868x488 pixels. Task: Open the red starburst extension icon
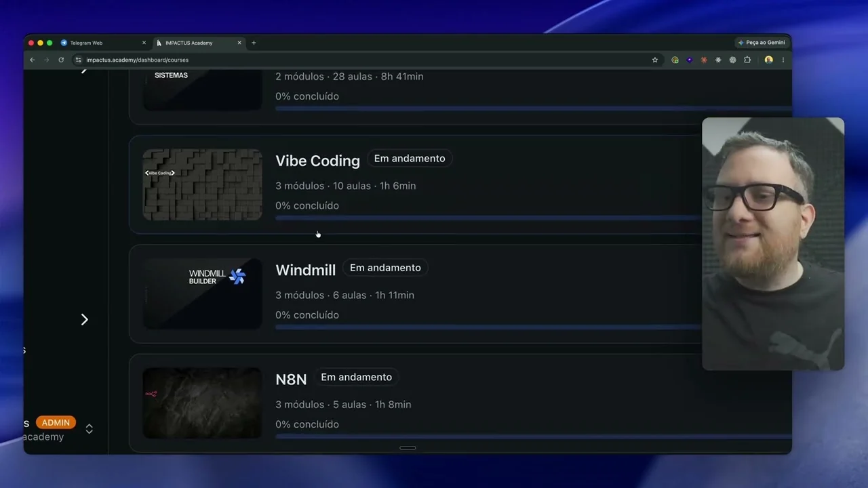(x=704, y=60)
